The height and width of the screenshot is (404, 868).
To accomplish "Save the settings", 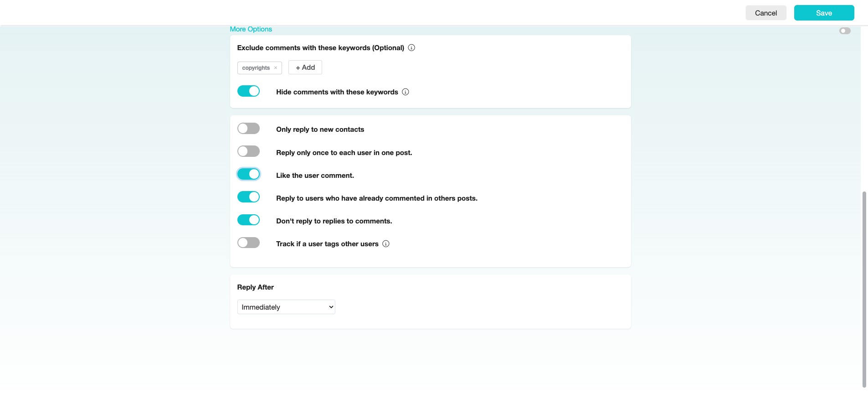I will (824, 13).
